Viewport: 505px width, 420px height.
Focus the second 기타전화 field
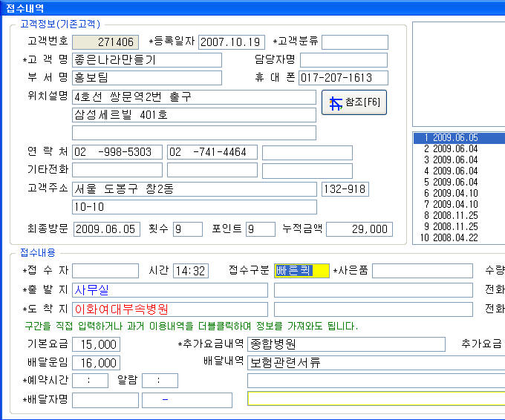(212, 170)
